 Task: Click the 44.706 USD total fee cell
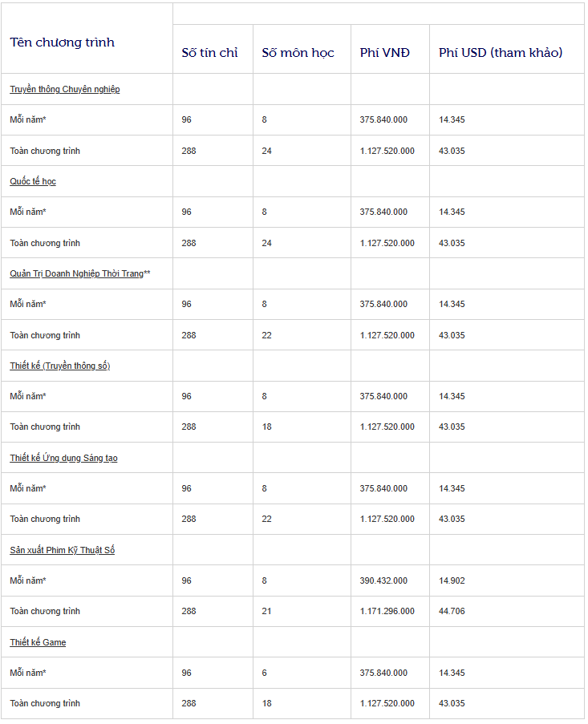(452, 611)
